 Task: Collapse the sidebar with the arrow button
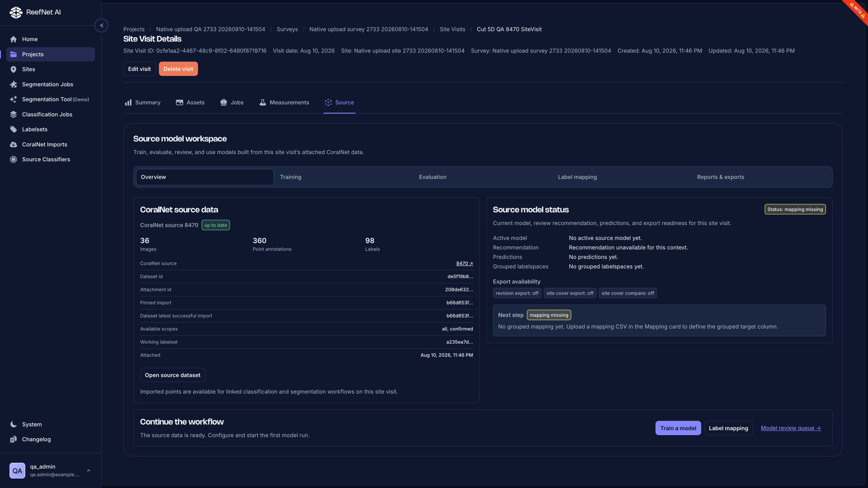tap(101, 26)
